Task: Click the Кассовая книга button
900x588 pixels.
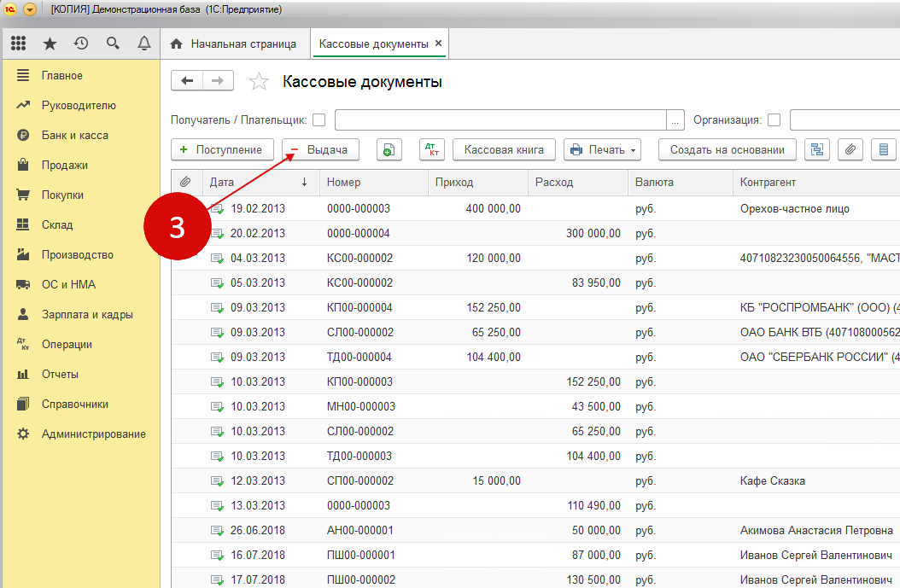Action: 504,149
